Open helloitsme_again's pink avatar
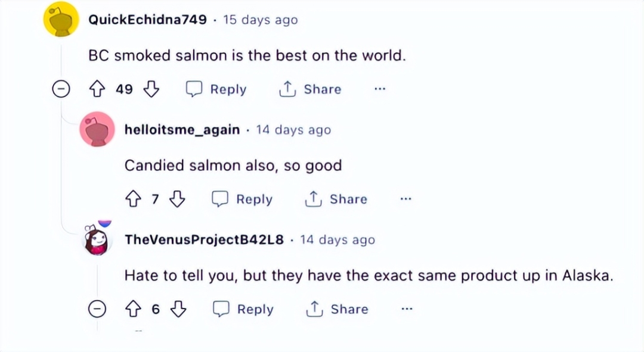The width and height of the screenshot is (644, 352). tap(97, 129)
